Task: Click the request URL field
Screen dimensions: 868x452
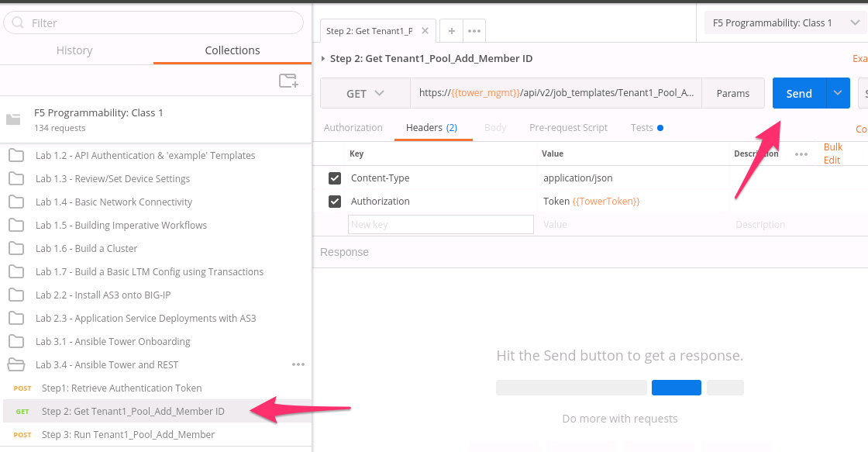Action: click(556, 93)
